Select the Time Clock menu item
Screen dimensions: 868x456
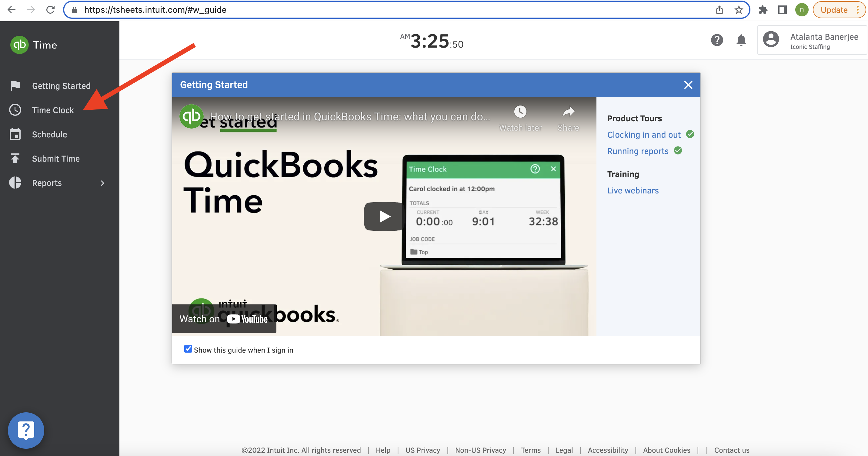[53, 110]
